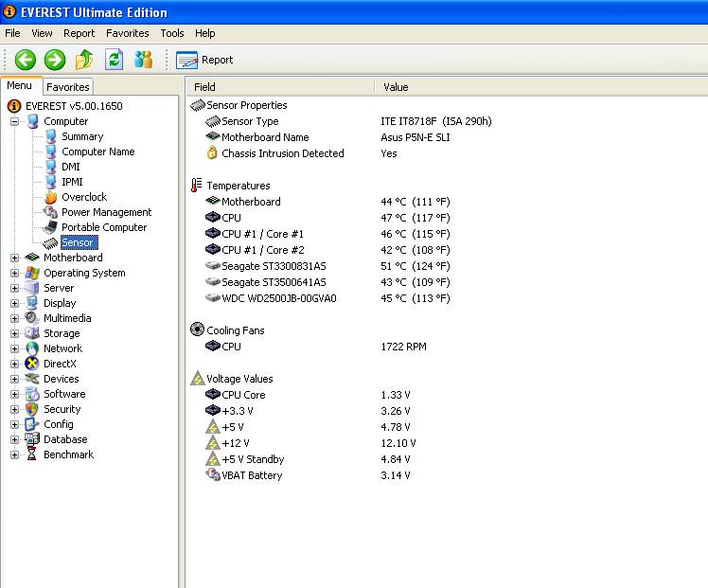Click the Benchmark hourglass icon
The height and width of the screenshot is (588, 708).
tap(32, 454)
